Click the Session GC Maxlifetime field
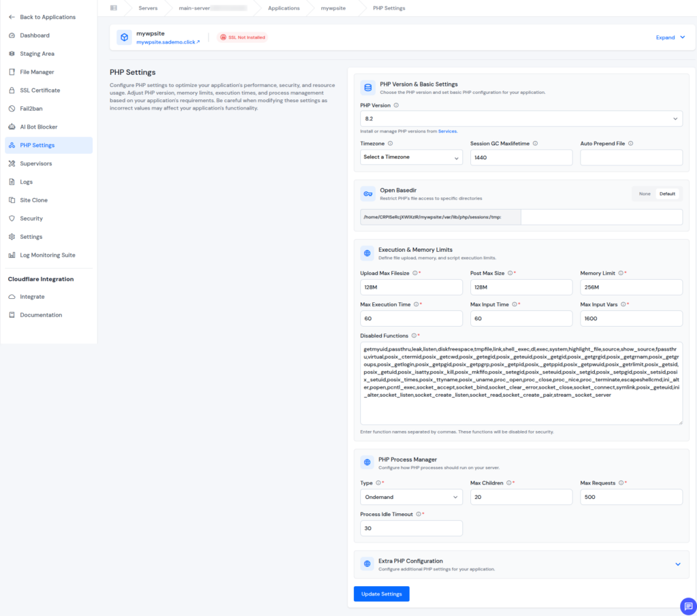Image resolution: width=697 pixels, height=616 pixels. 521,157
